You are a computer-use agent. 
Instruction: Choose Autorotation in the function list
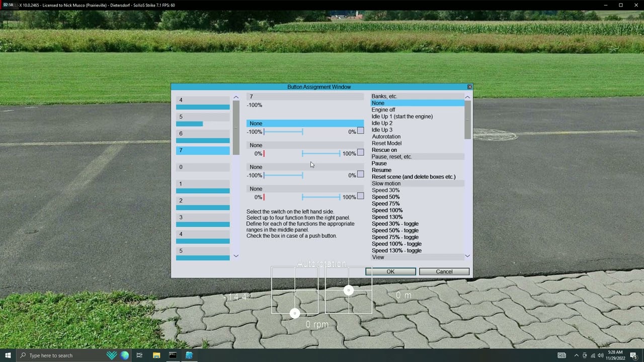point(386,137)
